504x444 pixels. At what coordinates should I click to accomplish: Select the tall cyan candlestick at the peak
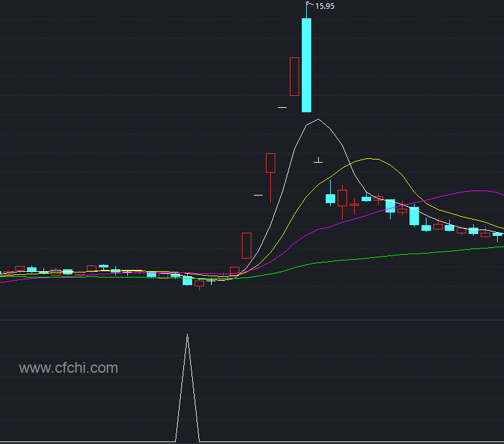[306, 65]
